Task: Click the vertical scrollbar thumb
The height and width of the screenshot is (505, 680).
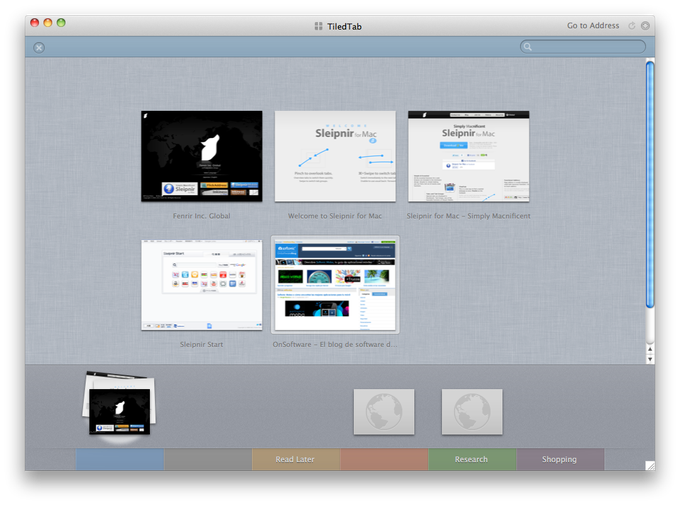Action: (650, 185)
